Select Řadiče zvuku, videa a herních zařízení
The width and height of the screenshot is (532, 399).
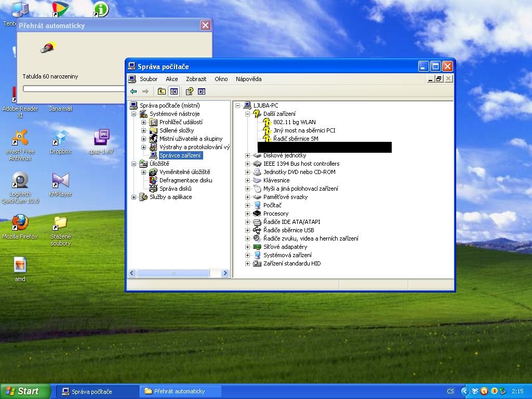311,238
